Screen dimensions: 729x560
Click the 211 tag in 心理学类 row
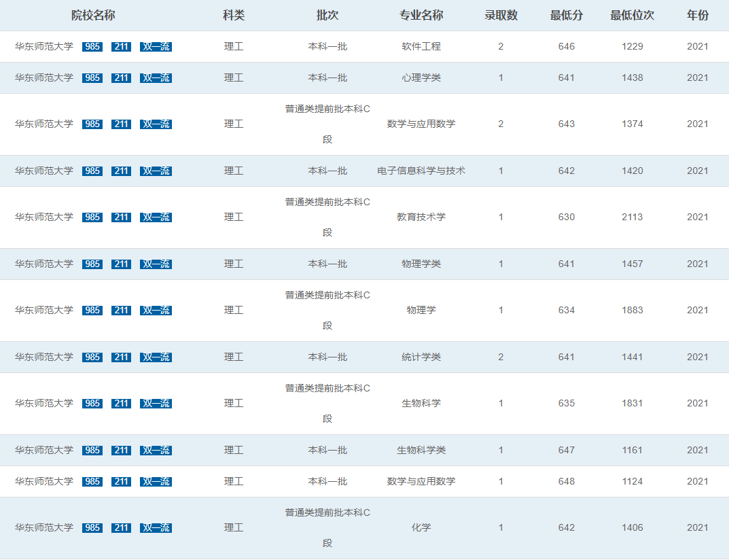122,77
